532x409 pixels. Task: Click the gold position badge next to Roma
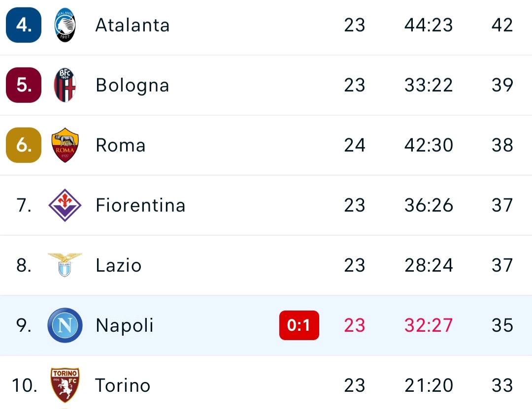(23, 145)
